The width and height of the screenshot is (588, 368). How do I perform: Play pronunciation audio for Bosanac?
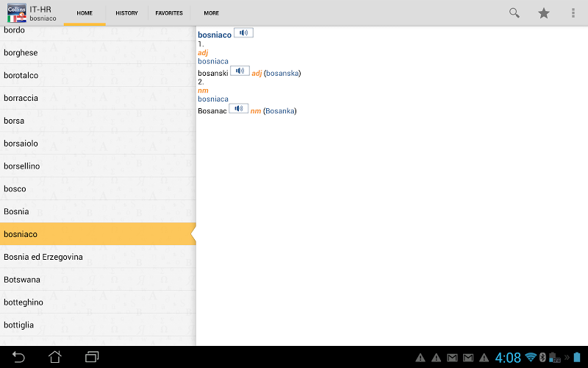tap(238, 109)
